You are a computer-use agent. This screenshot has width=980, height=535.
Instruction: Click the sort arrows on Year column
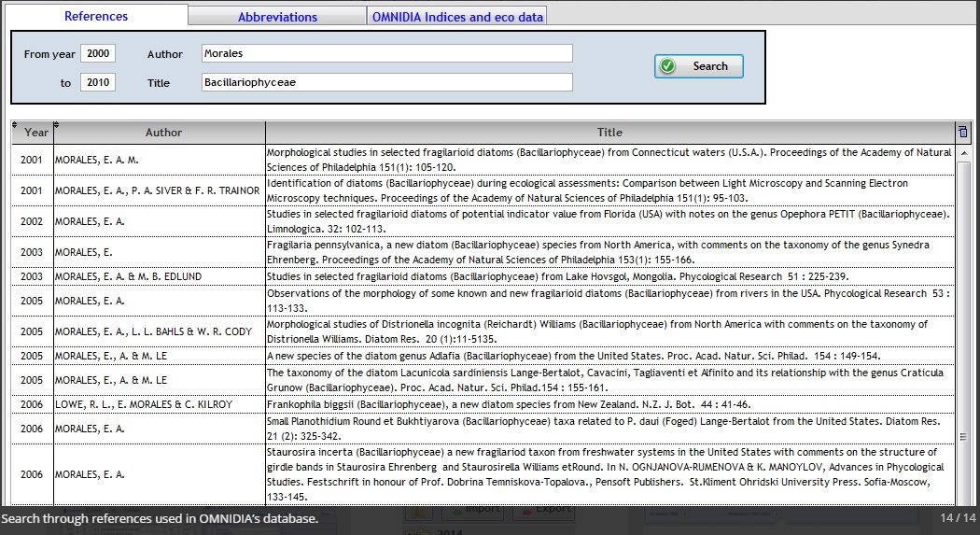(x=14, y=125)
